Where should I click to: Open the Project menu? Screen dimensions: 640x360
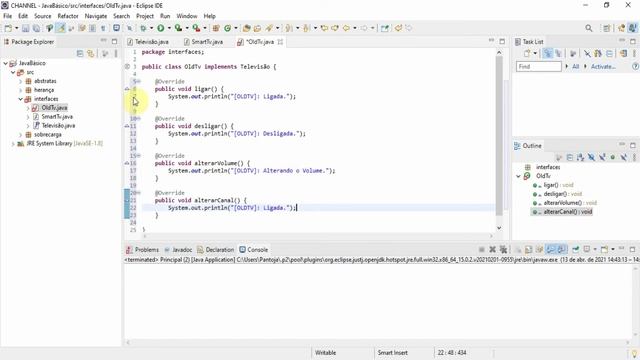144,16
